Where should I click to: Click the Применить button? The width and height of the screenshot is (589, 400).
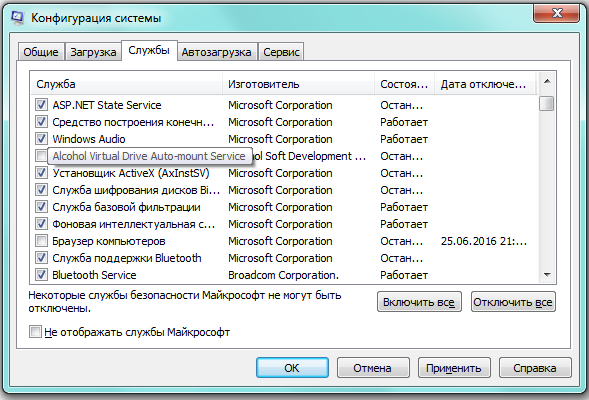pyautogui.click(x=454, y=368)
